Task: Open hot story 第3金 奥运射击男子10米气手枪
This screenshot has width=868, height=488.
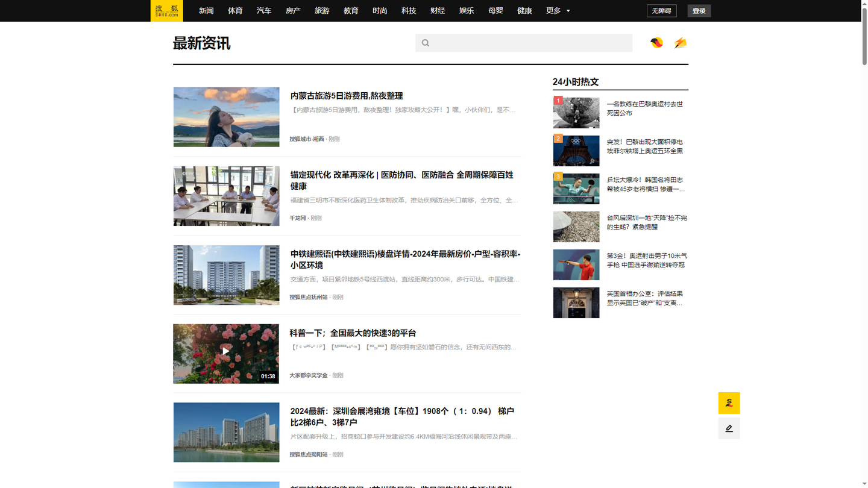Action: (647, 260)
